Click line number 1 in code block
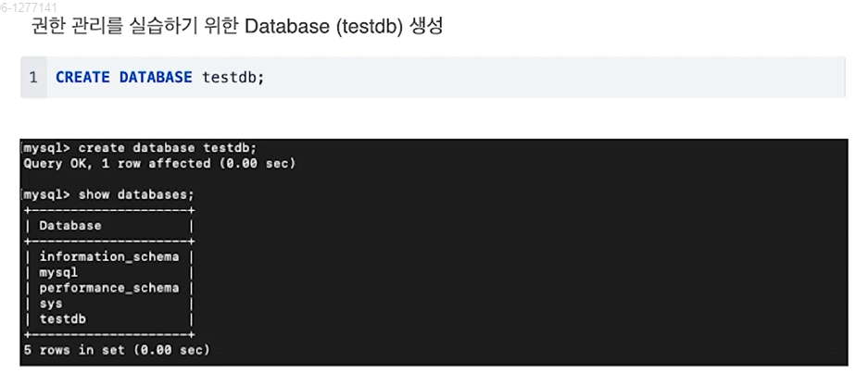Viewport: 868px width, 386px height. pos(33,78)
